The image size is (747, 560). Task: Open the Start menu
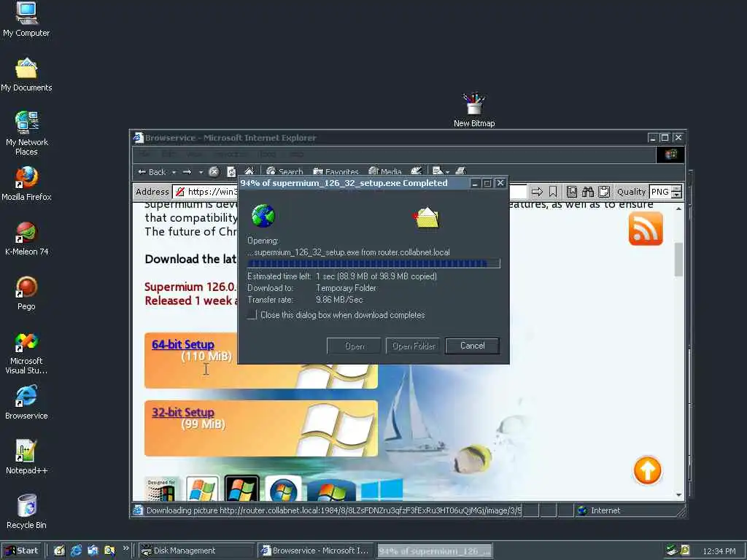(22, 551)
